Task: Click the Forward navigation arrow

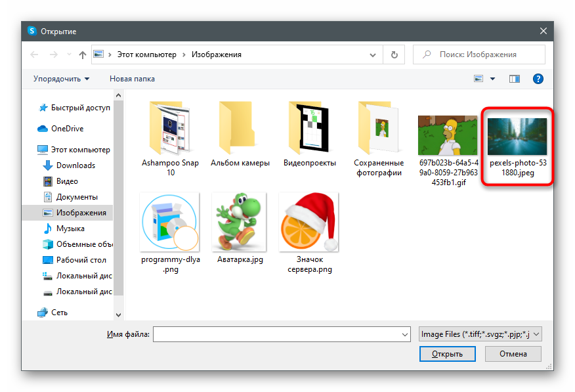Action: coord(54,54)
